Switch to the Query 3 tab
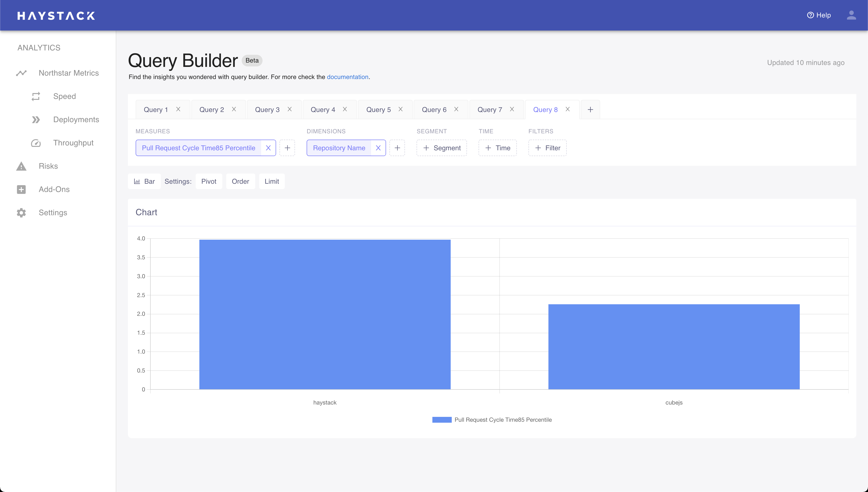Screen dimensions: 868x492 coord(267,110)
